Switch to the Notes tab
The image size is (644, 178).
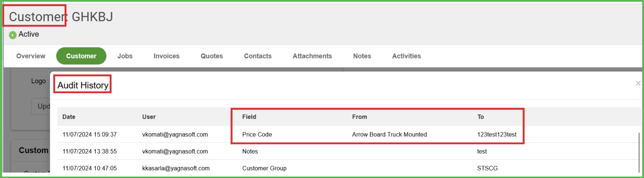362,56
